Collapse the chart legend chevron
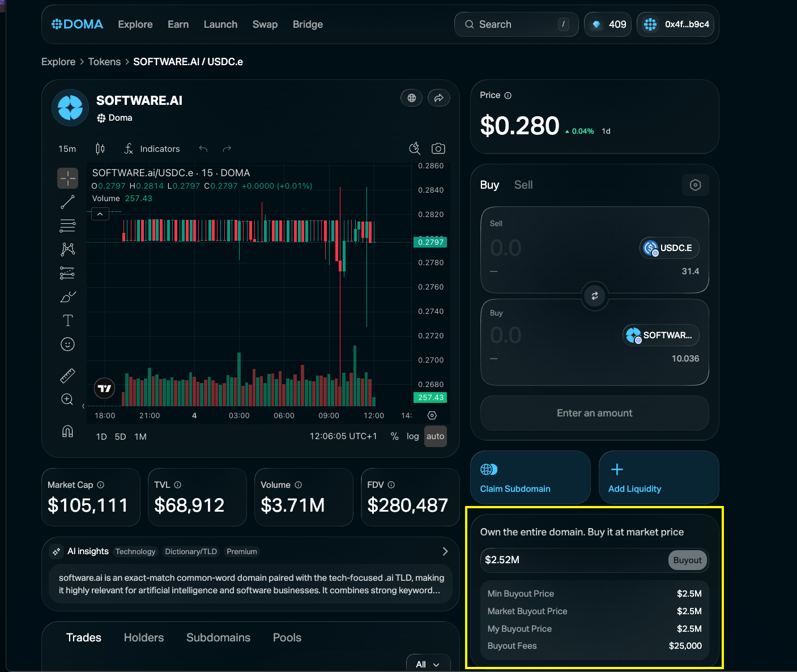This screenshot has height=672, width=797. tap(100, 214)
